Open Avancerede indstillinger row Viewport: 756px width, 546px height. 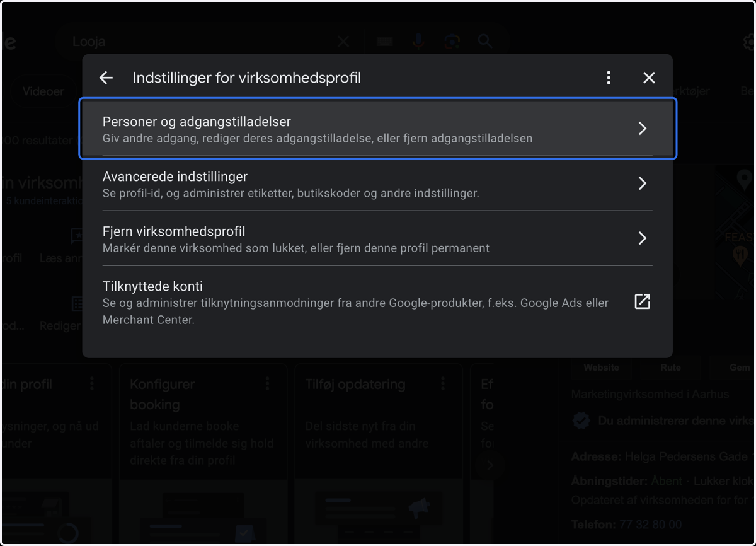(x=377, y=183)
